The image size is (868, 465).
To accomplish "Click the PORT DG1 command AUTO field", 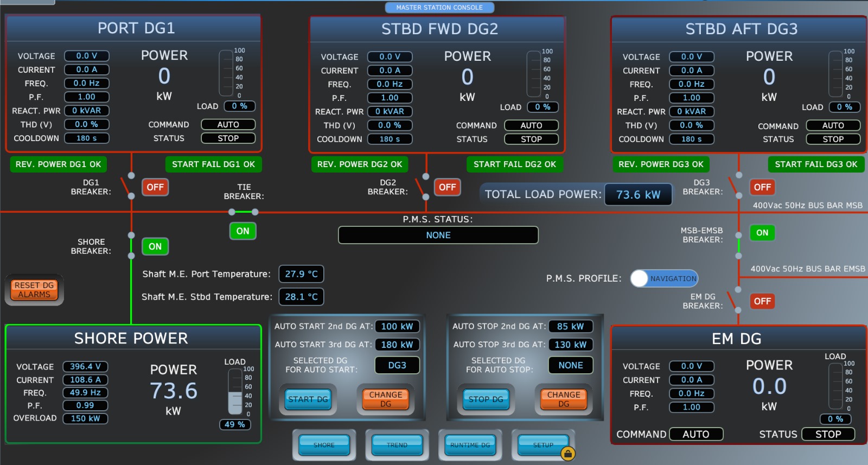I will [228, 125].
